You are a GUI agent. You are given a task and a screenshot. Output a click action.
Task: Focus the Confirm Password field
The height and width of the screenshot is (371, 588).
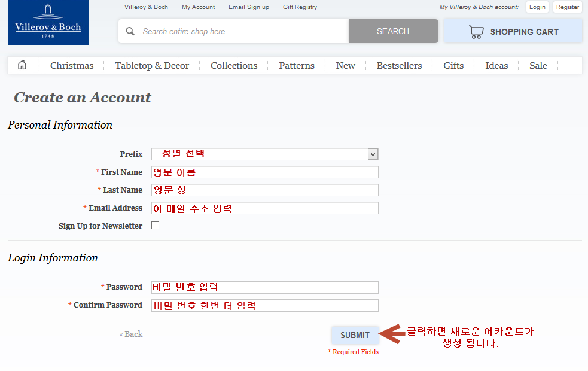click(x=265, y=305)
